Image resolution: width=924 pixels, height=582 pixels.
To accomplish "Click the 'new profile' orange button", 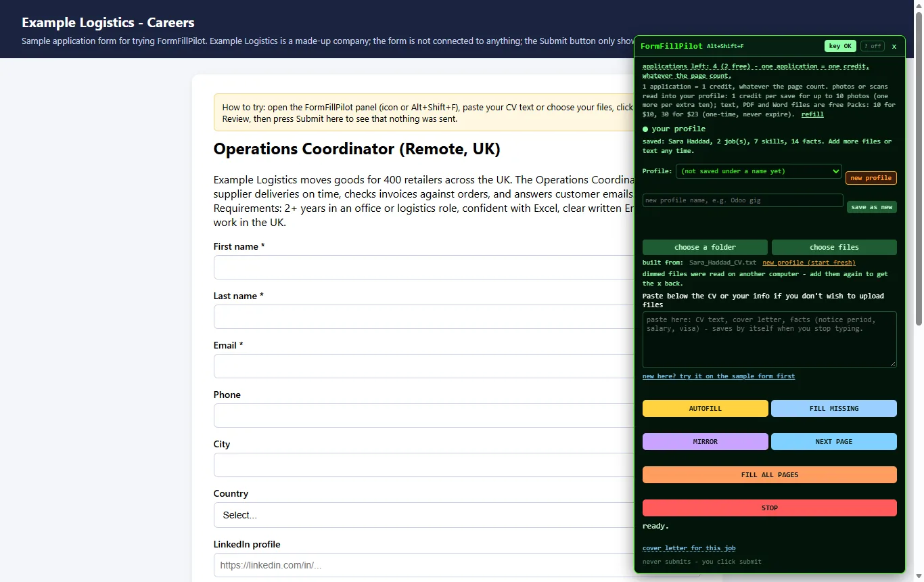I will (871, 178).
